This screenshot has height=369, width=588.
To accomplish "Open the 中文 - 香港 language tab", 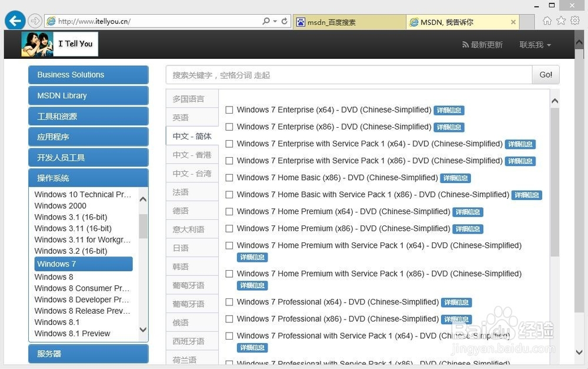I will coord(192,155).
